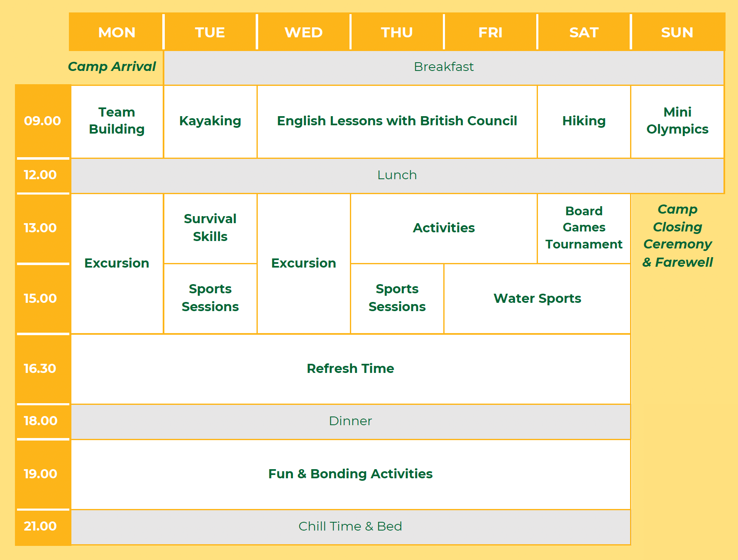738x560 pixels.
Task: Click Thursday's Sports Sessions cell
Action: 397,298
